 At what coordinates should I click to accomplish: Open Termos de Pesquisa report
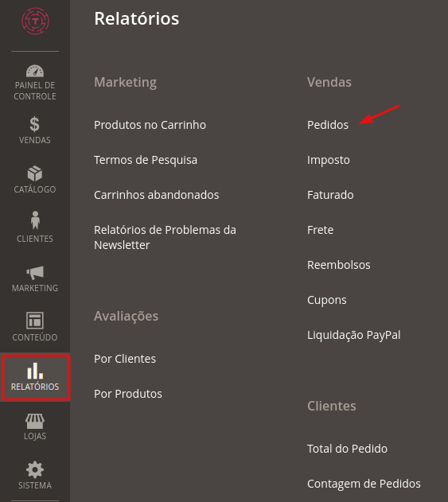[x=146, y=160]
